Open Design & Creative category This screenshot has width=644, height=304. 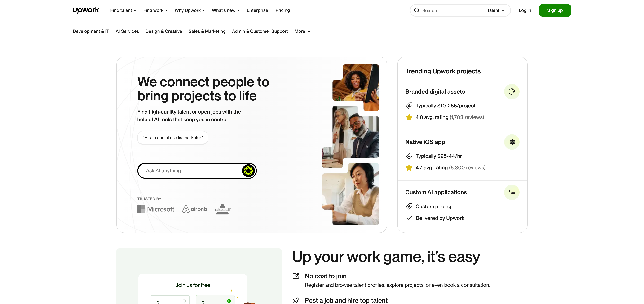[163, 31]
